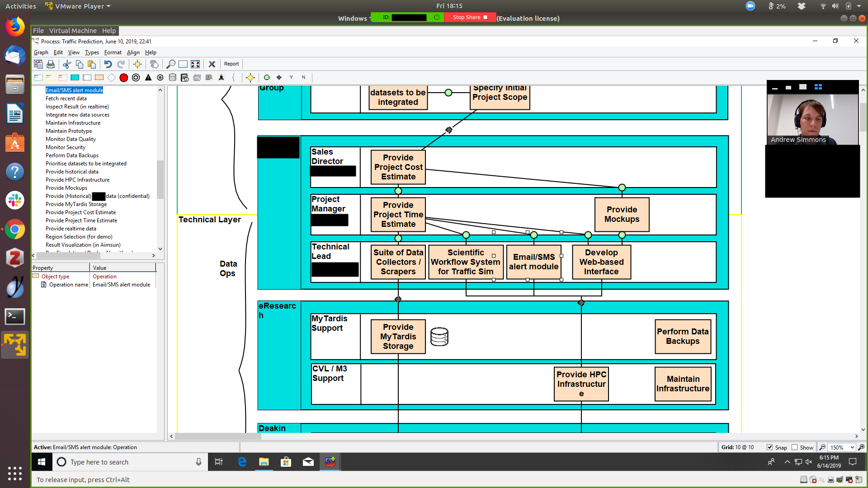Viewport: 868px width, 488px height.
Task: Click the magnifying glass zoom tool
Action: click(171, 64)
